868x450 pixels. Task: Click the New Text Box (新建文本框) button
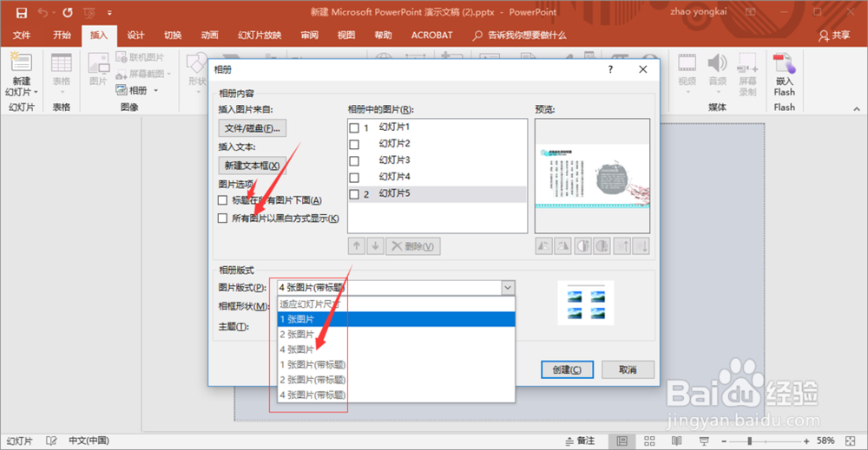tap(253, 166)
